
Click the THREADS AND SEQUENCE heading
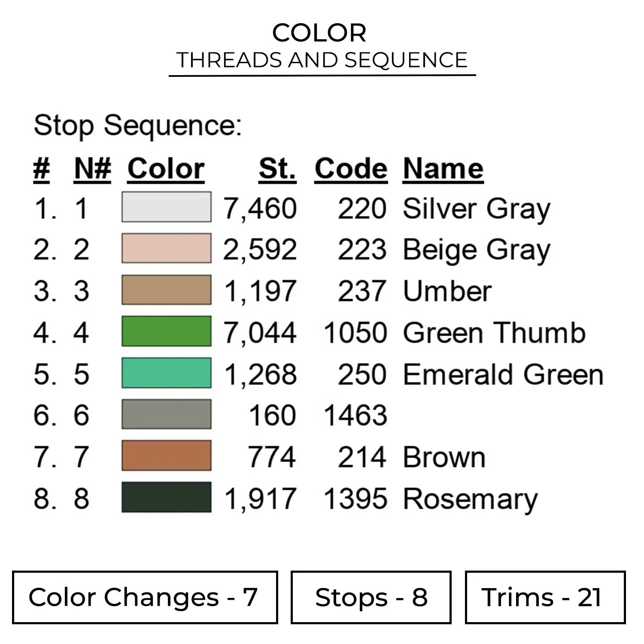322,60
